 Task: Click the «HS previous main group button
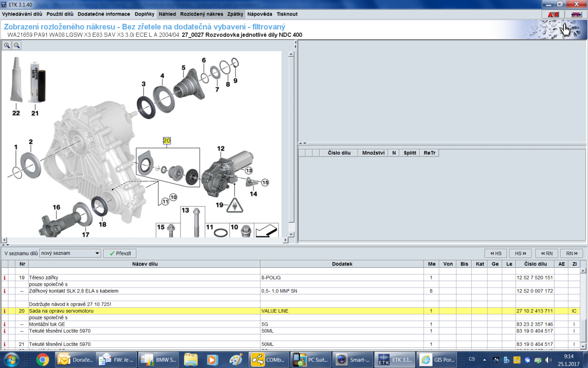[496, 253]
